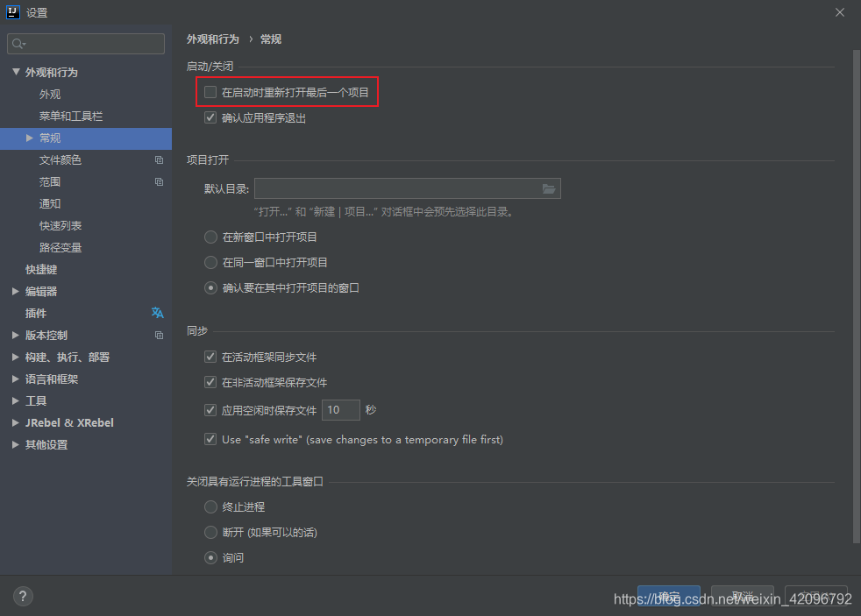Viewport: 861px width, 616px height.
Task: Click the 取消 button
Action: point(742,594)
